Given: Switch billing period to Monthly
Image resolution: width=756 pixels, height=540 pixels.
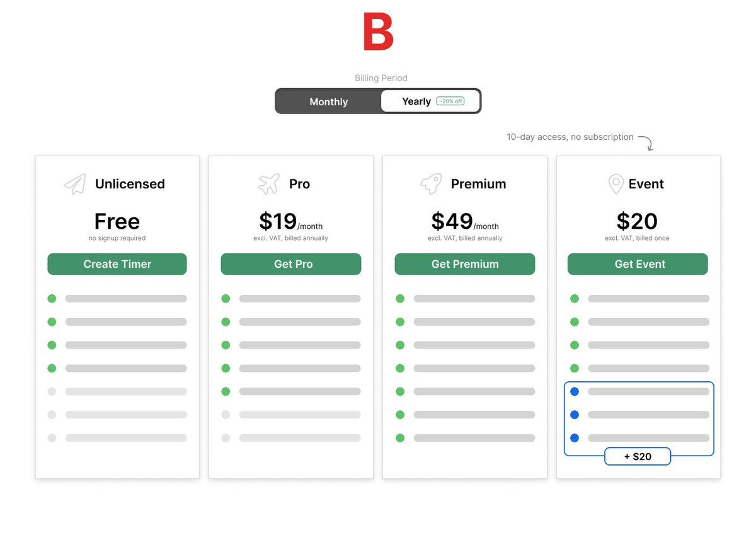Looking at the screenshot, I should pyautogui.click(x=328, y=101).
